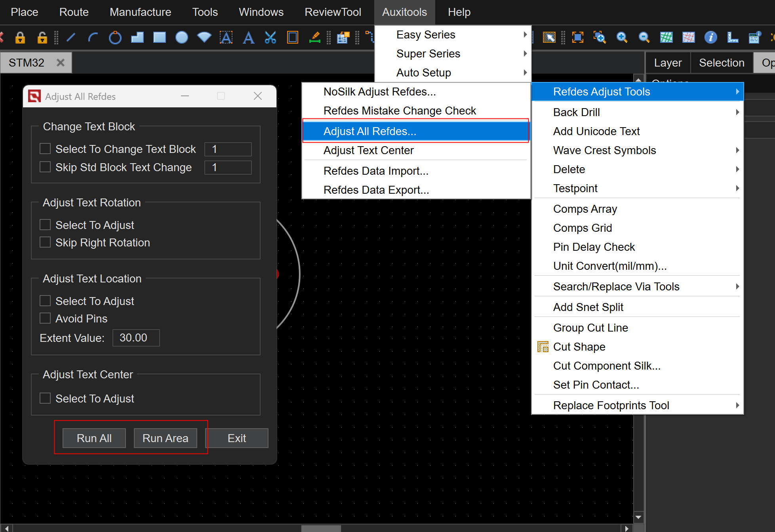Click the closed padlock Fix icon
This screenshot has width=775, height=532.
pyautogui.click(x=20, y=38)
